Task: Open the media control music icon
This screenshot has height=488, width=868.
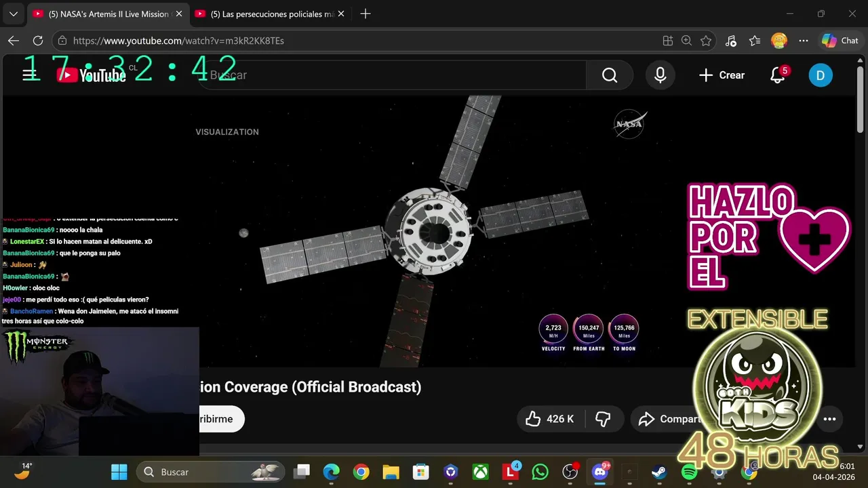Action: (730, 41)
